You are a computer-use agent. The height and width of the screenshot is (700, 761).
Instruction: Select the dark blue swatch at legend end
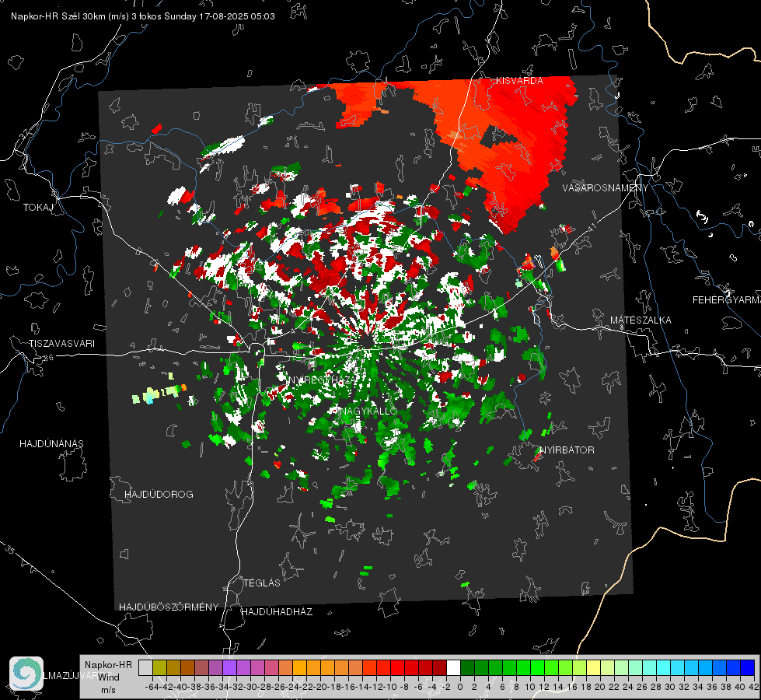(748, 667)
